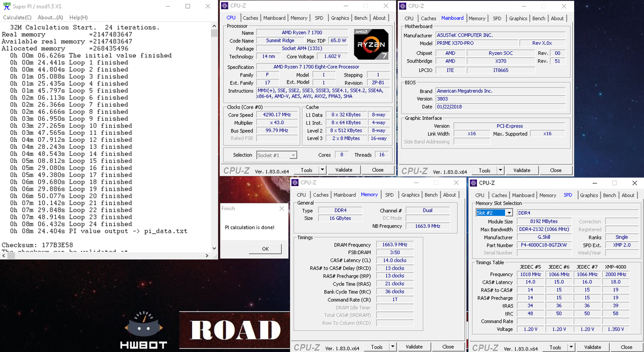Click the CPU-Z icon in the Memory window title bar
Screen dimensions: 644x352
click(295, 183)
